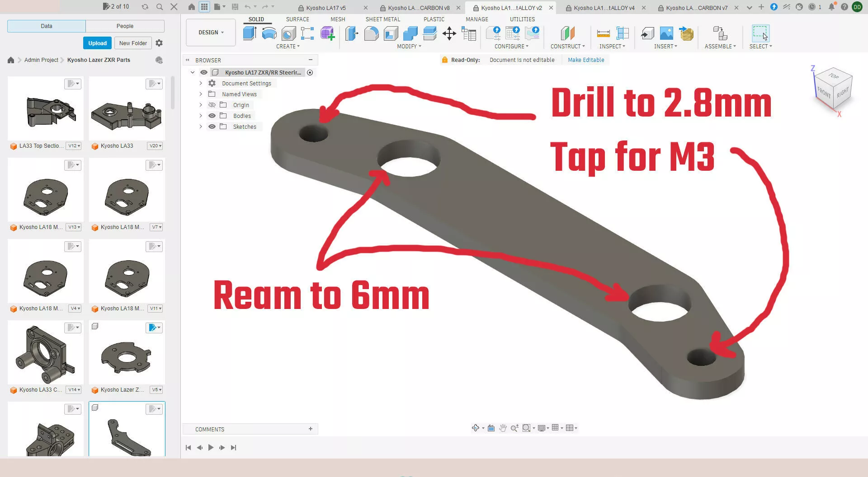
Task: Select the Combine tool icon
Action: 410,33
